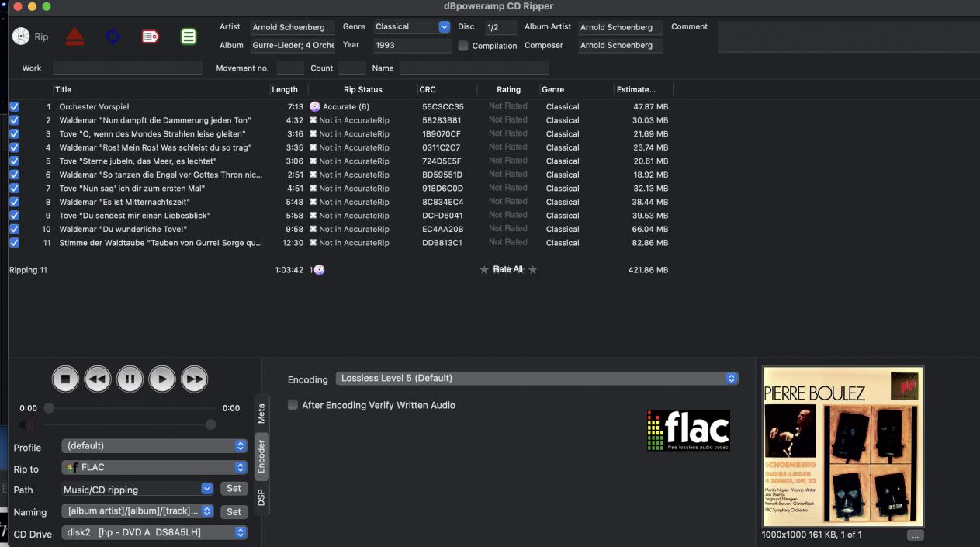The height and width of the screenshot is (547, 980).
Task: Skip to next track with fast-forward button
Action: [x=194, y=379]
